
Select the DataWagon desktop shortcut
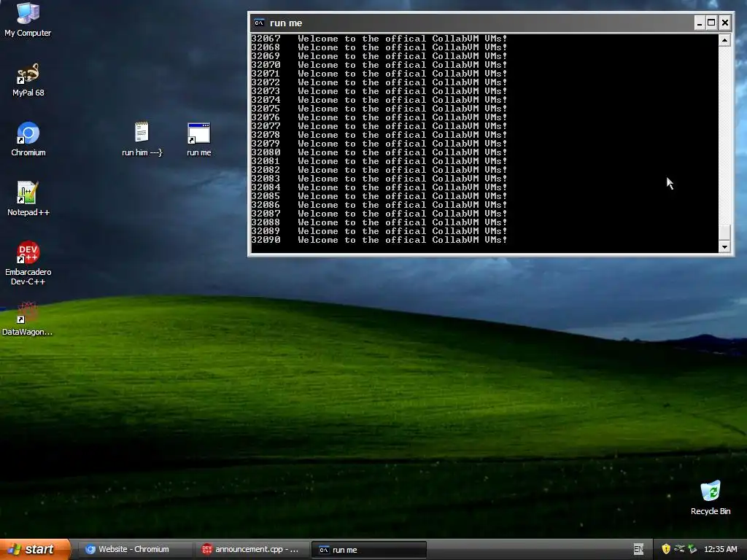[27, 319]
